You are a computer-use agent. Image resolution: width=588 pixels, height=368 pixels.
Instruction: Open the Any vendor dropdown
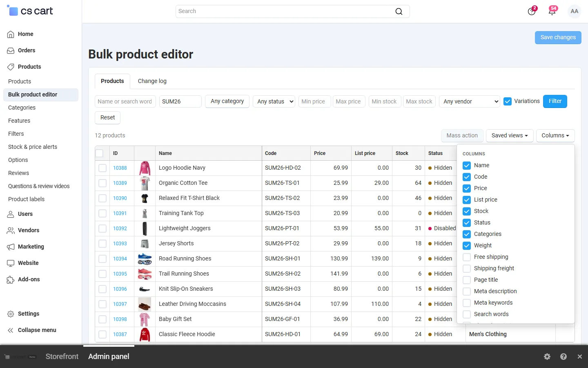point(470,101)
